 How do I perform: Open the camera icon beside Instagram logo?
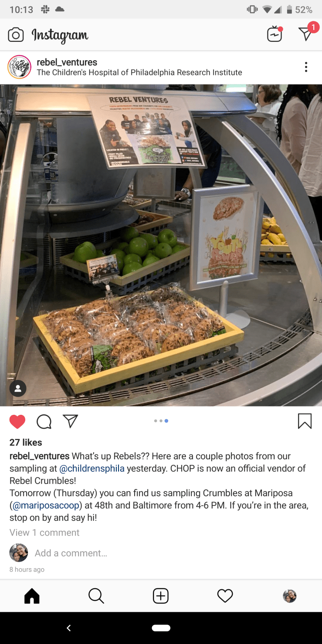coord(16,35)
